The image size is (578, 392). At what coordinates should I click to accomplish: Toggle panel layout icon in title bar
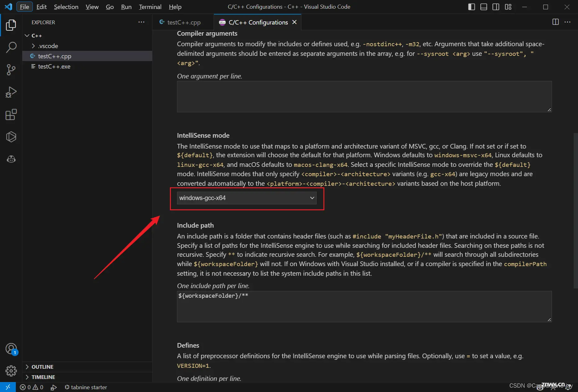pos(484,7)
